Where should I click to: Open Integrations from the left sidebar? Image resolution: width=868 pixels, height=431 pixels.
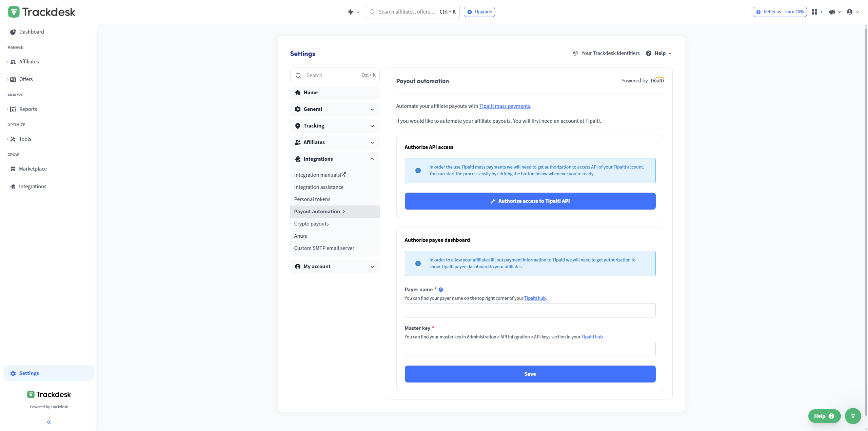33,186
